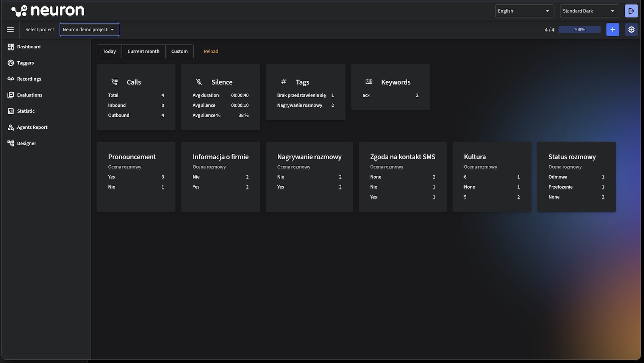
Task: Click the Pronouncement evaluation card
Action: click(x=136, y=176)
